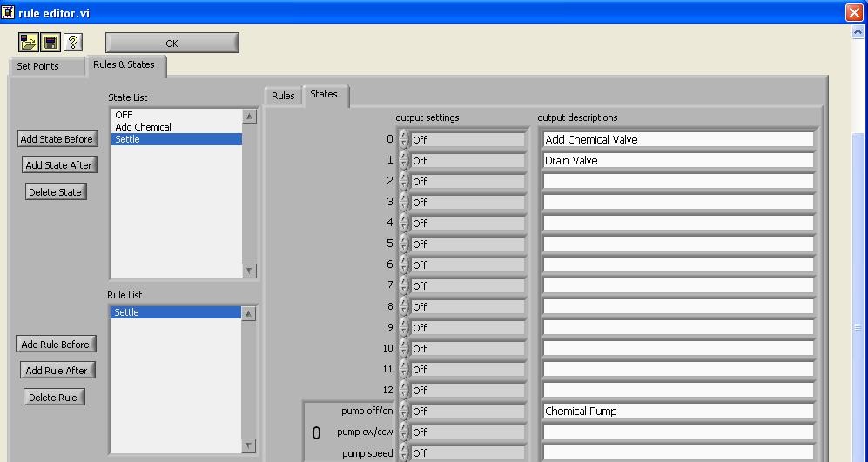Click empty description field for output 2
The image size is (868, 462).
(678, 182)
